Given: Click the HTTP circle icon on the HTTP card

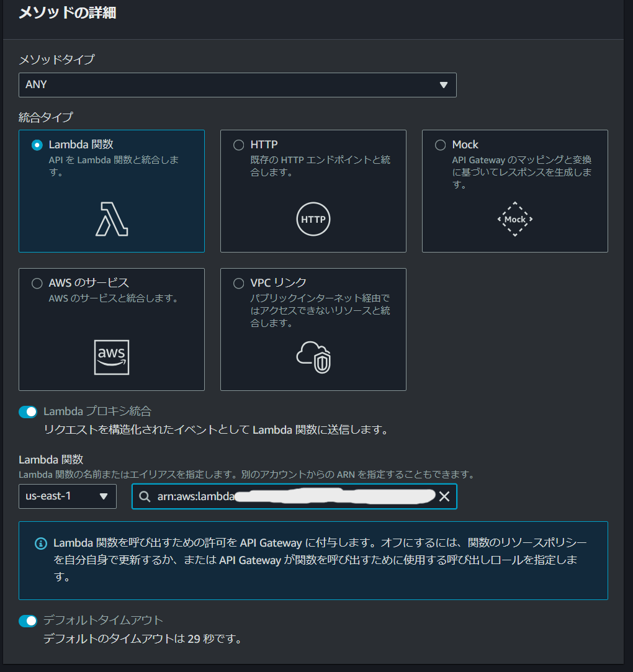Looking at the screenshot, I should (x=313, y=219).
